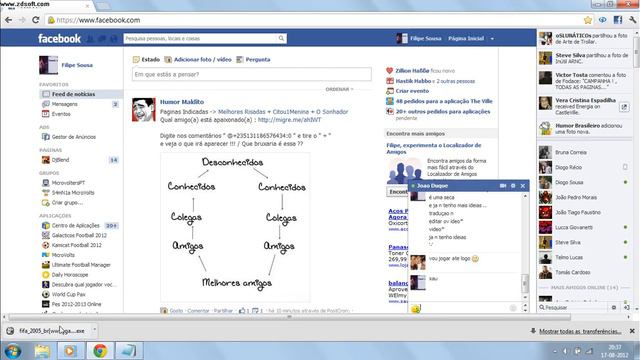Click Comentar under the post
The height and width of the screenshot is (360, 640).
pyautogui.click(x=198, y=311)
